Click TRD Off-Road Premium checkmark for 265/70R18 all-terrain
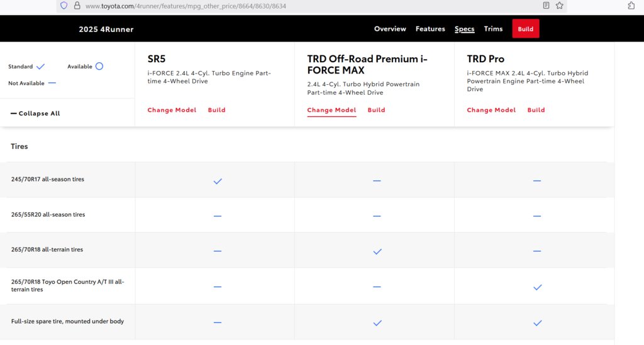Screen dimensions: 644x345 tap(377, 251)
